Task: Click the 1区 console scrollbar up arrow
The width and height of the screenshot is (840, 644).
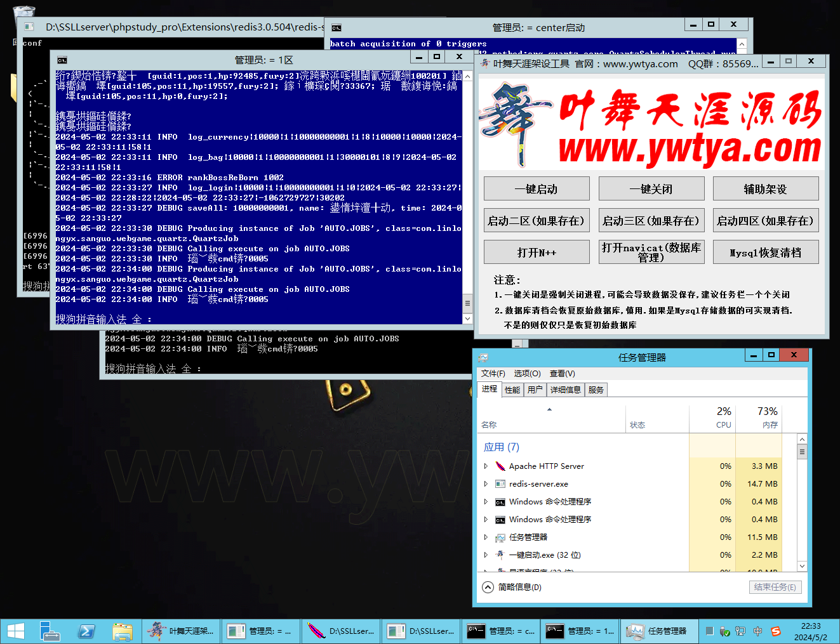Action: tap(467, 76)
